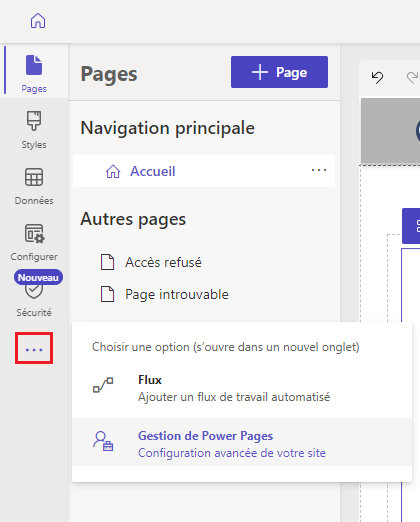Go to the Home icon in the top bar

pyautogui.click(x=38, y=21)
